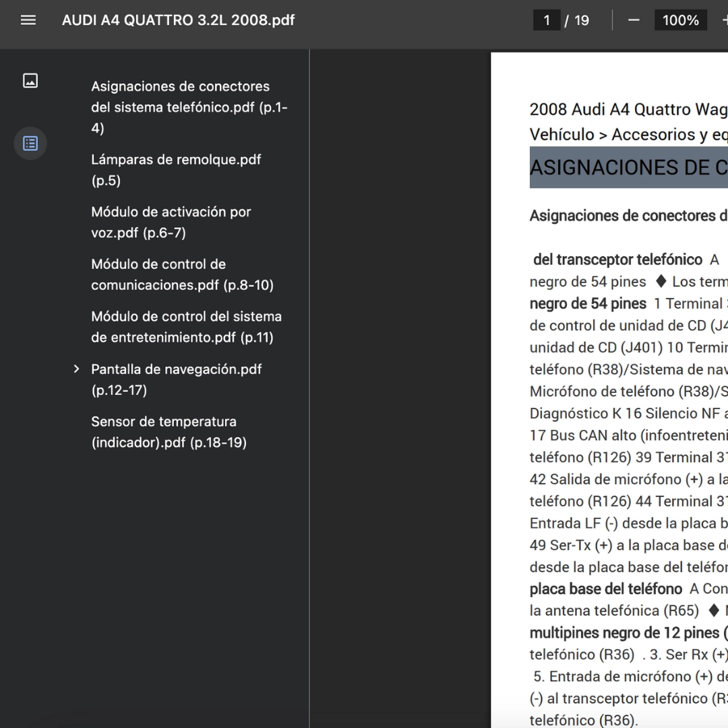Click the highlighted ASIGNACIONES DE heading
The image size is (728, 728).
(x=628, y=168)
